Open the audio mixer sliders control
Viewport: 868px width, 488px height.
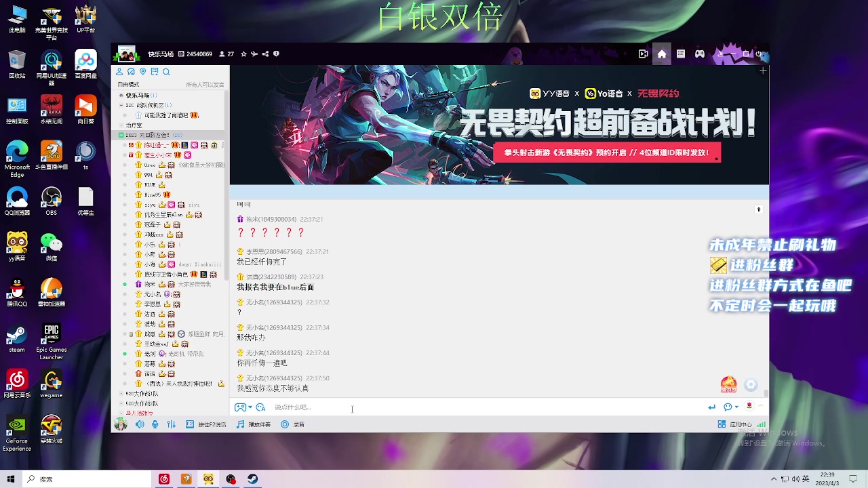(x=172, y=424)
